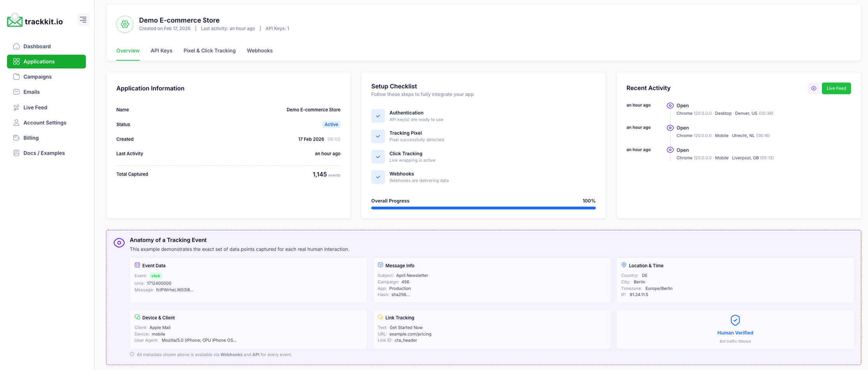The height and width of the screenshot is (370, 868).
Task: Click the Human Verified shield icon
Action: coord(735,320)
